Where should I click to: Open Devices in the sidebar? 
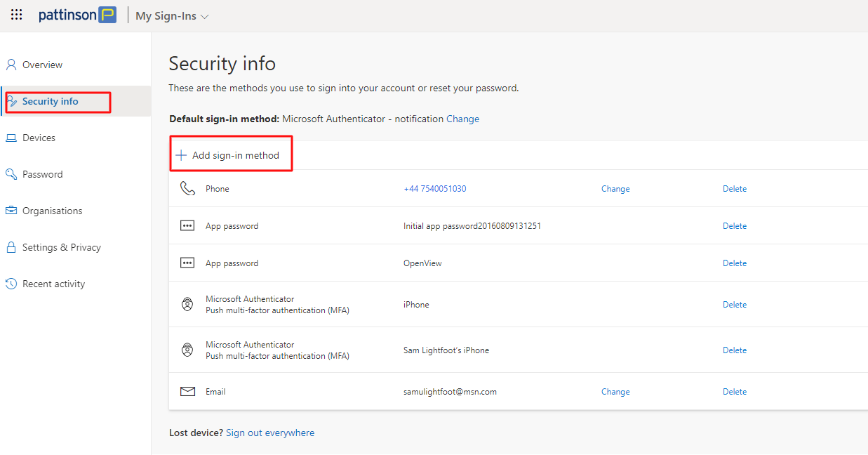[39, 138]
